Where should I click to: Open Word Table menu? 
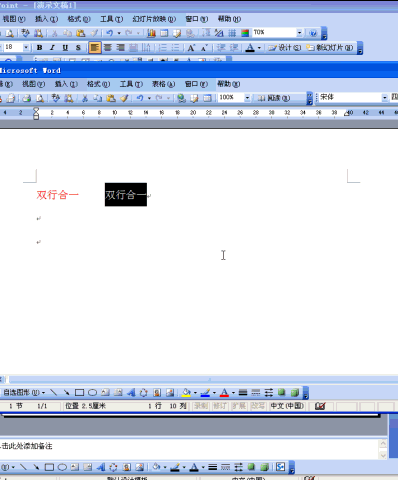click(x=163, y=84)
